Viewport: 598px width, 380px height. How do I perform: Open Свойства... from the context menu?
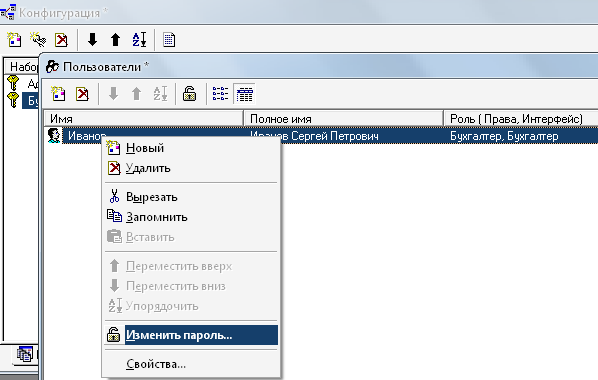pyautogui.click(x=191, y=364)
